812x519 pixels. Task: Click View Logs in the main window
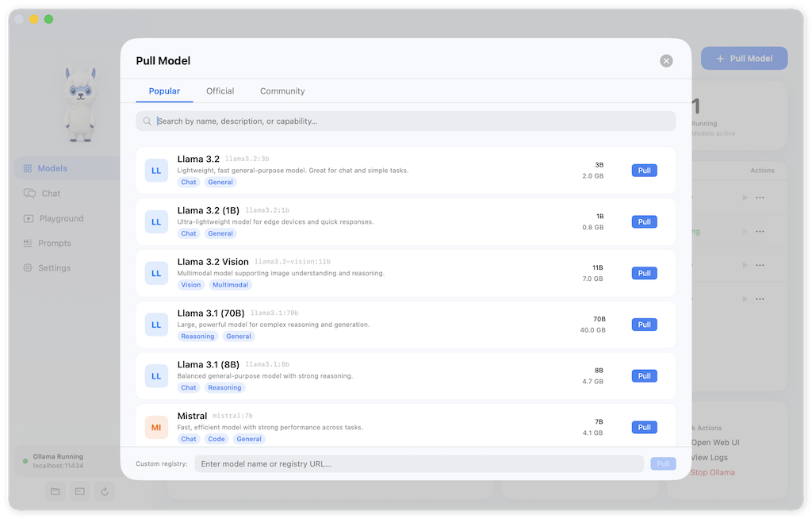pyautogui.click(x=709, y=458)
